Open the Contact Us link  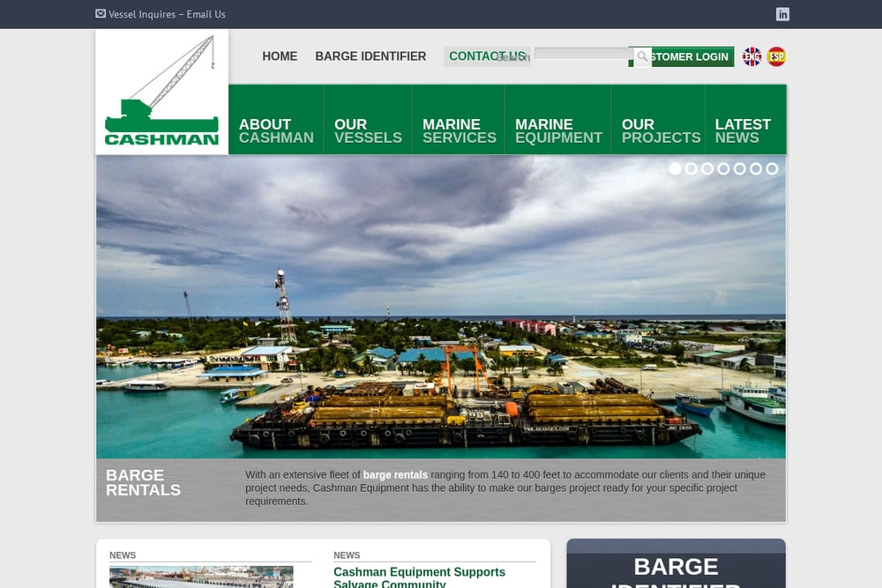click(487, 56)
